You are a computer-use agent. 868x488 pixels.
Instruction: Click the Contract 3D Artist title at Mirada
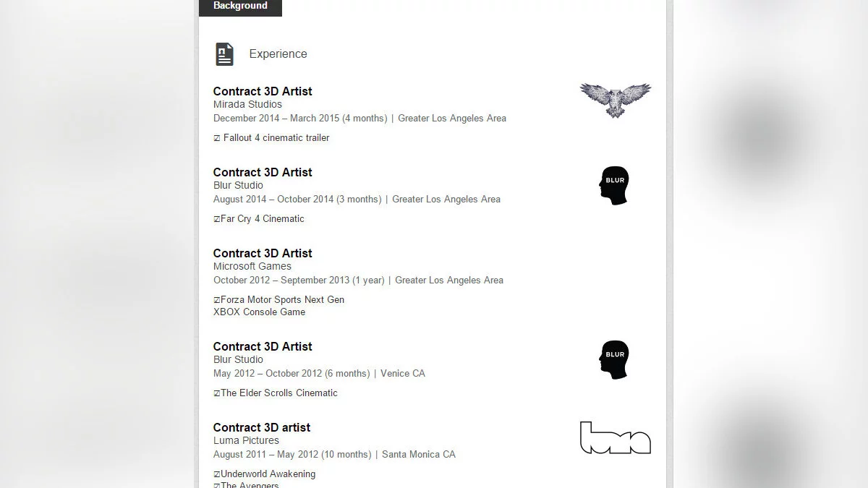click(263, 91)
